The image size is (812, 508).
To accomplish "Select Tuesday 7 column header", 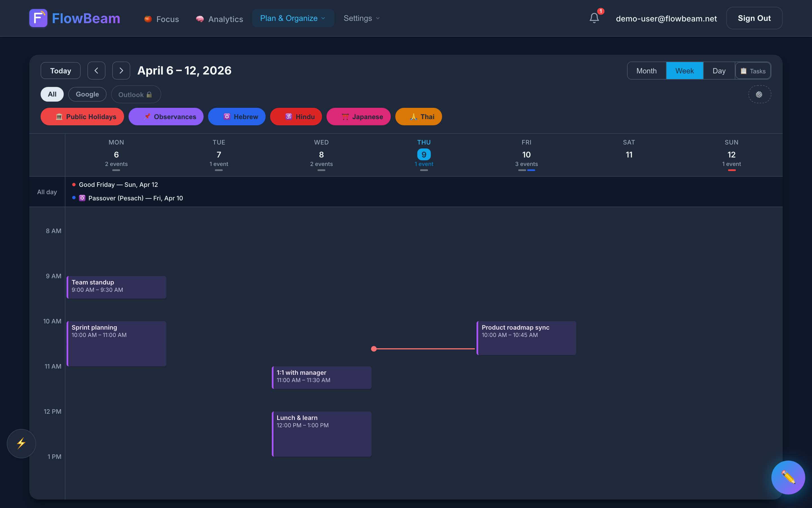I will coord(219,155).
